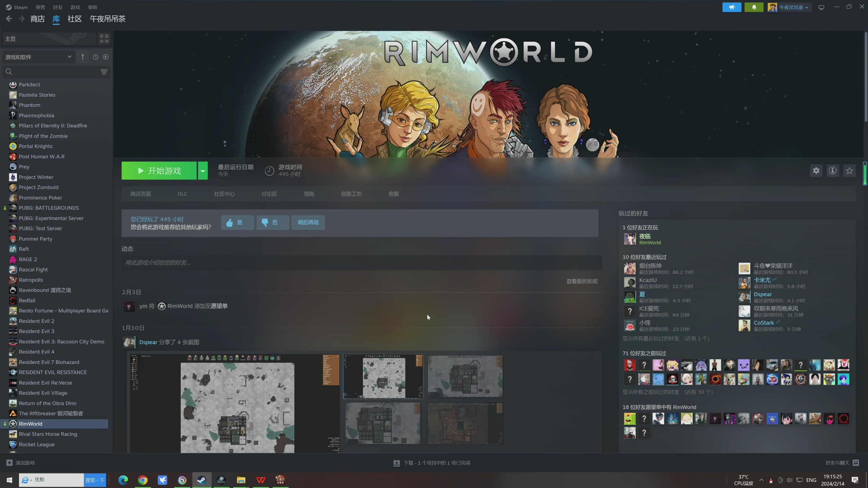868x488 pixels.
Task: Open the 讨论区 tab
Action: click(x=269, y=194)
